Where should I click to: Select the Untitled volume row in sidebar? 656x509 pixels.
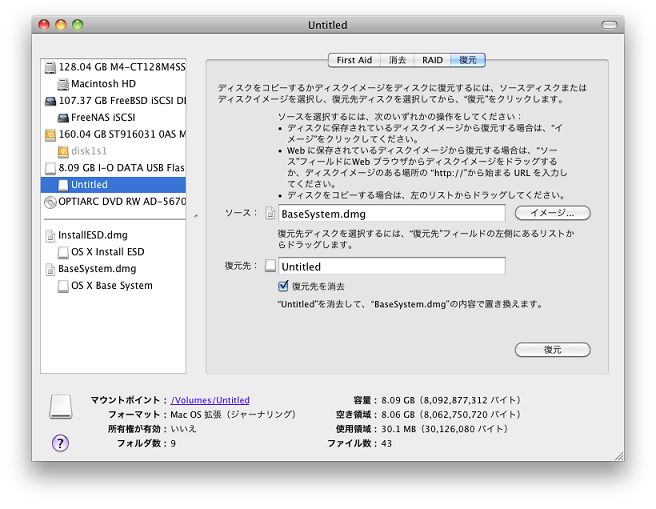click(x=113, y=185)
